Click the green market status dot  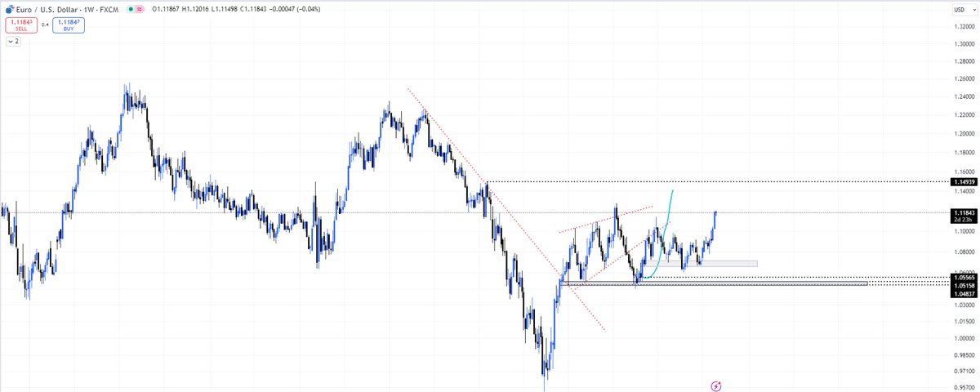[x=129, y=9]
